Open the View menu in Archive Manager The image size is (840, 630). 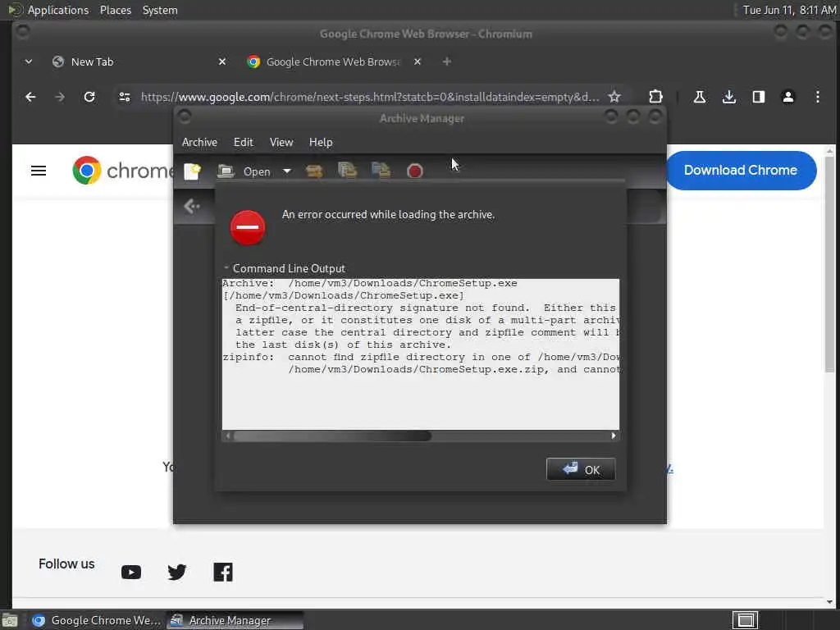tap(281, 143)
